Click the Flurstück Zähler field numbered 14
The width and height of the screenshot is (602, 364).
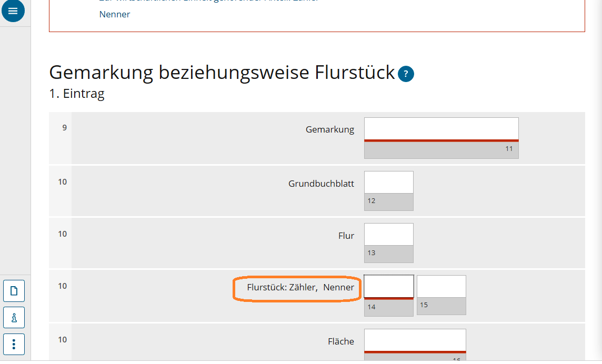click(x=388, y=286)
